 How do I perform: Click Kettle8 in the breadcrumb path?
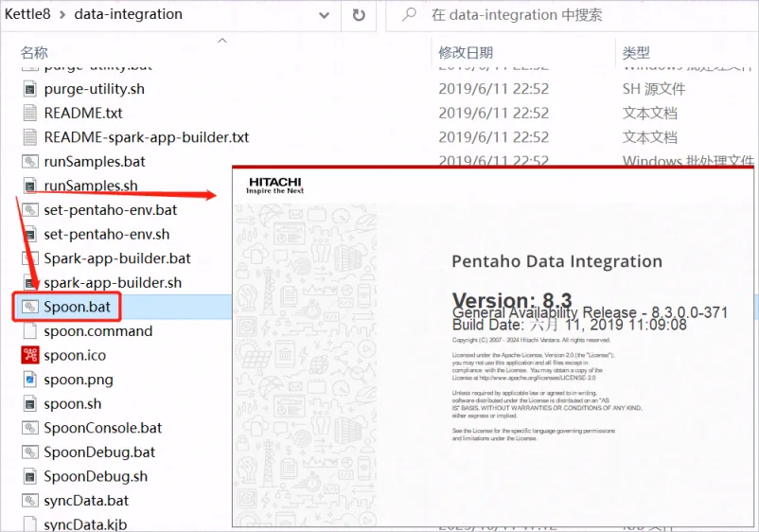(x=27, y=14)
